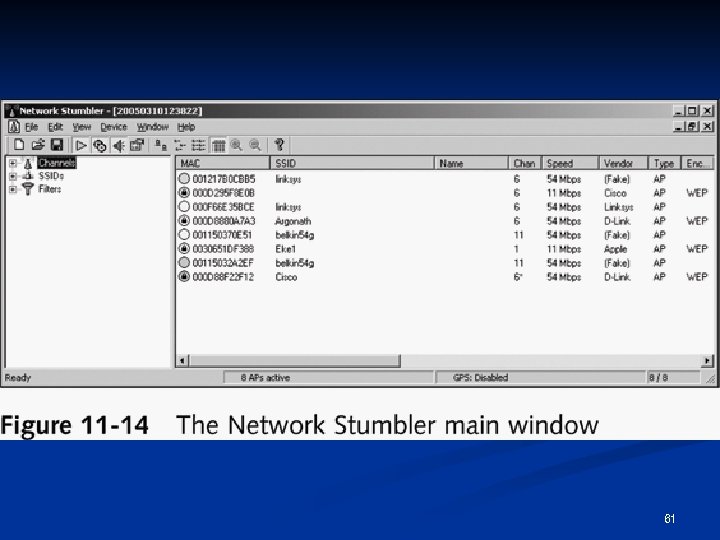Toggle the Enable Scan play arrow
The width and height of the screenshot is (720, 540).
pyautogui.click(x=81, y=146)
